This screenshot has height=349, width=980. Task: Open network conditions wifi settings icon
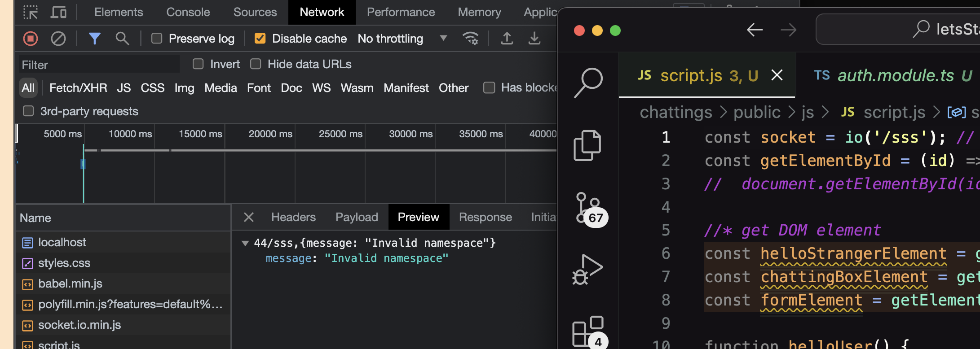pos(470,39)
